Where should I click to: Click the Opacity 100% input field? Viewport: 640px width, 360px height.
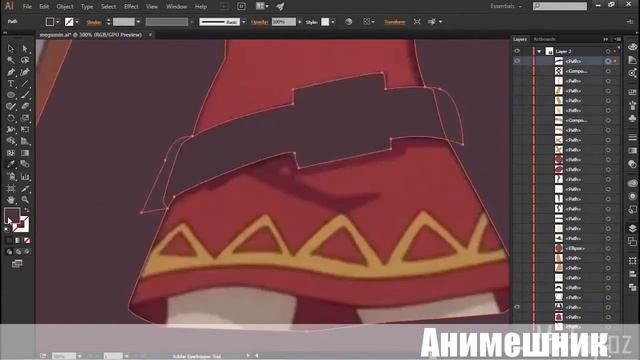pos(283,22)
